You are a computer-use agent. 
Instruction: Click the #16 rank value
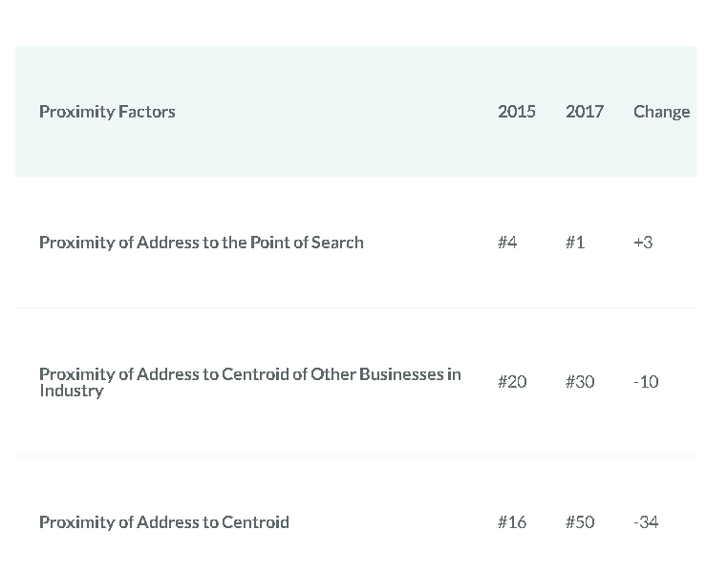point(511,522)
